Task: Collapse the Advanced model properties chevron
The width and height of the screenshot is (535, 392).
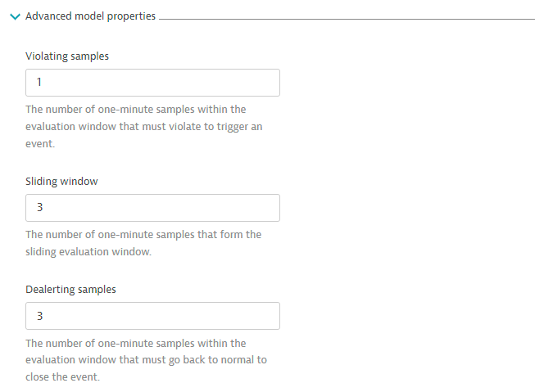Action: tap(15, 16)
